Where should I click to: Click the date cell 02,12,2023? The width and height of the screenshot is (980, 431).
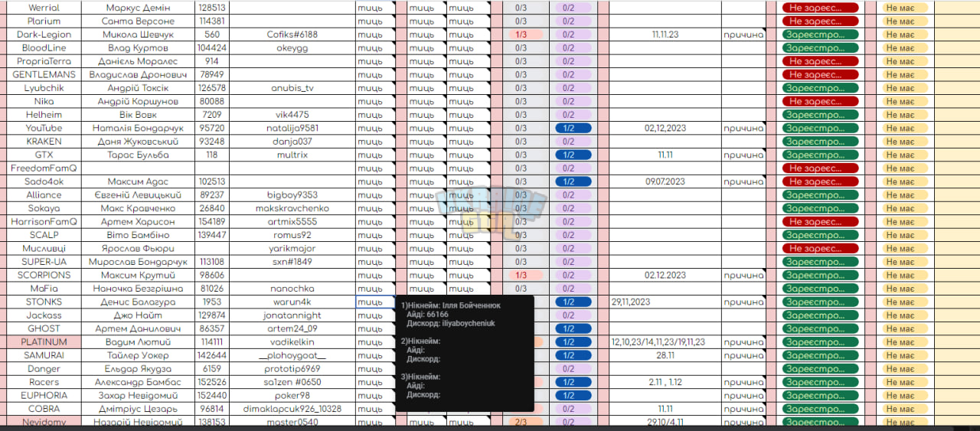pyautogui.click(x=665, y=128)
